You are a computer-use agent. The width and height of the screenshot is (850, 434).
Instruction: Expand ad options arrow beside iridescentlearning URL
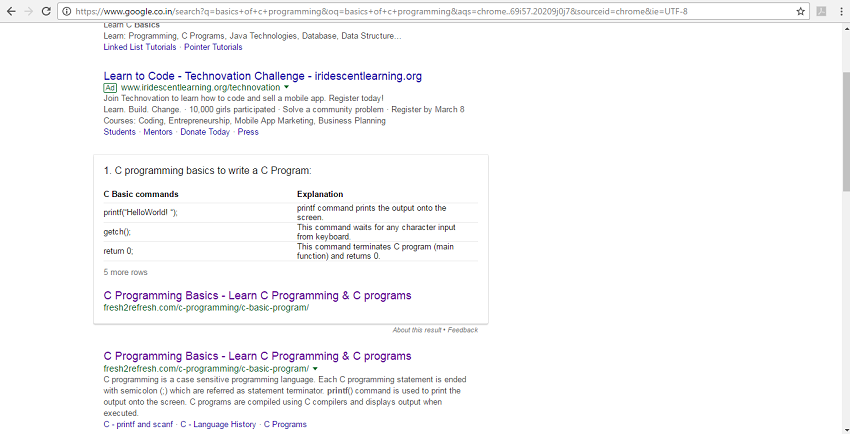(x=287, y=87)
